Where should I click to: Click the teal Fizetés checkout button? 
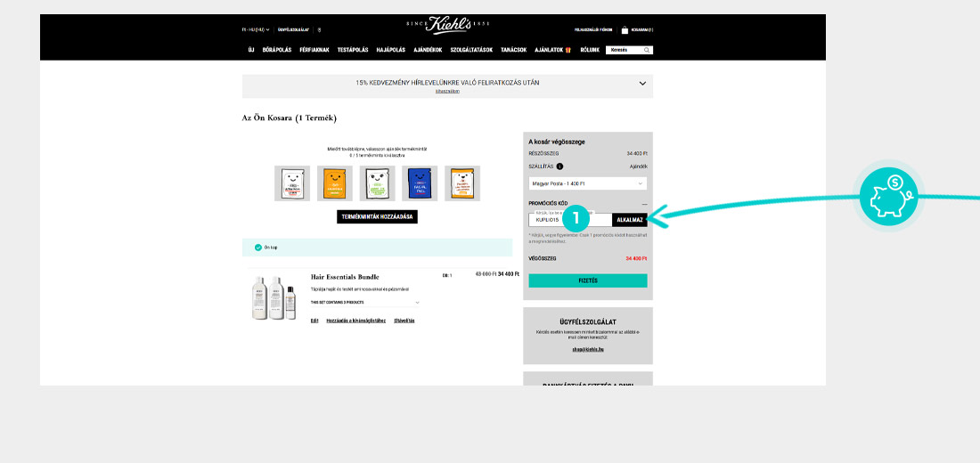click(x=587, y=281)
